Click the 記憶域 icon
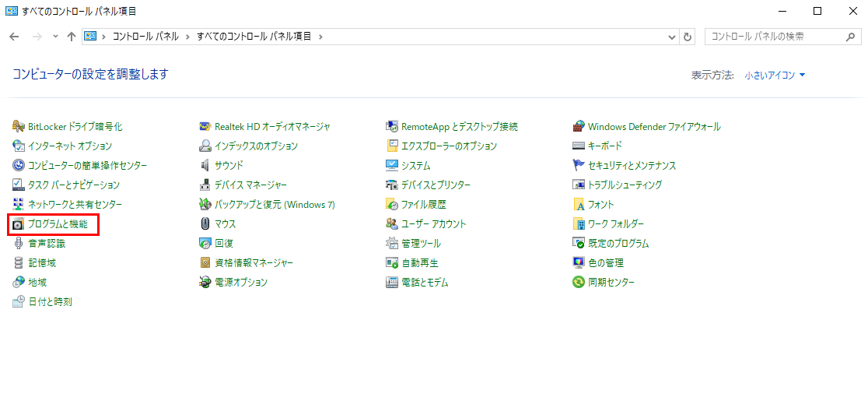This screenshot has width=868, height=415. click(x=18, y=262)
